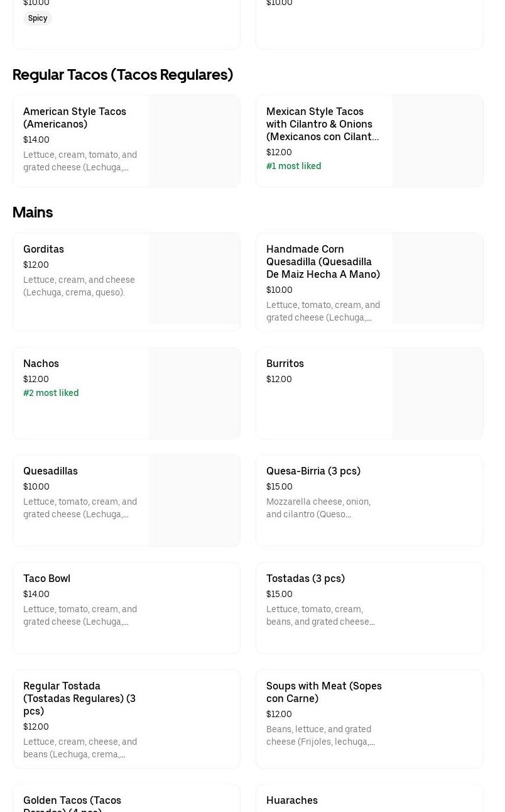Open Soups with Meat (Sopes con Carne)
This screenshot has width=505, height=812.
323,692
